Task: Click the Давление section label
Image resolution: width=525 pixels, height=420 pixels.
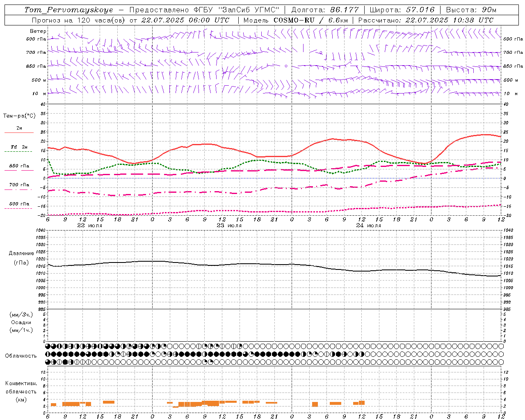Action: (21, 253)
